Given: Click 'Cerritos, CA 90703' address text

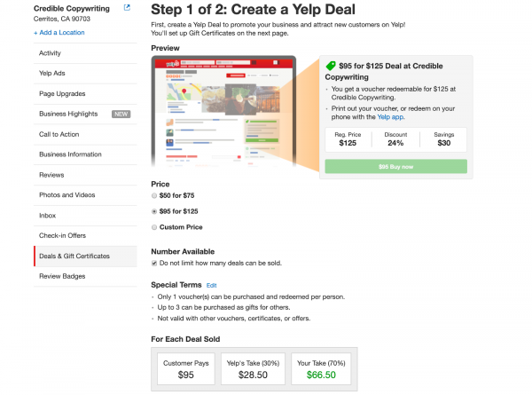Looking at the screenshot, I should pos(62,19).
